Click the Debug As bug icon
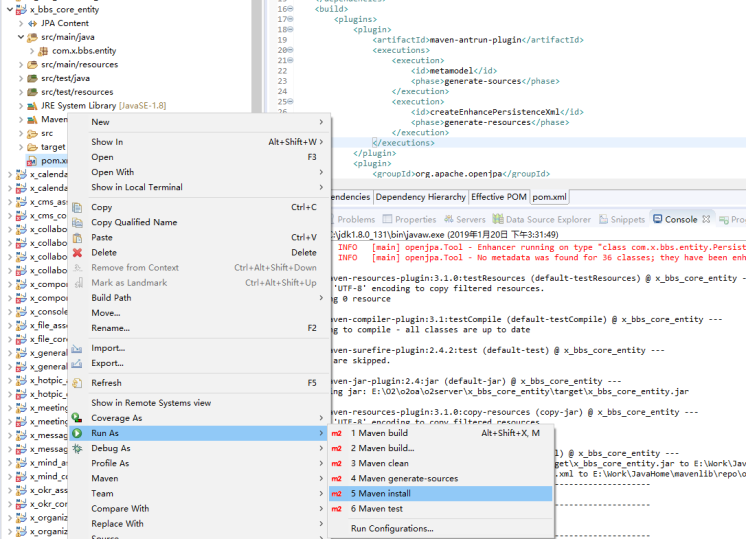Image resolution: width=746 pixels, height=539 pixels. point(78,448)
